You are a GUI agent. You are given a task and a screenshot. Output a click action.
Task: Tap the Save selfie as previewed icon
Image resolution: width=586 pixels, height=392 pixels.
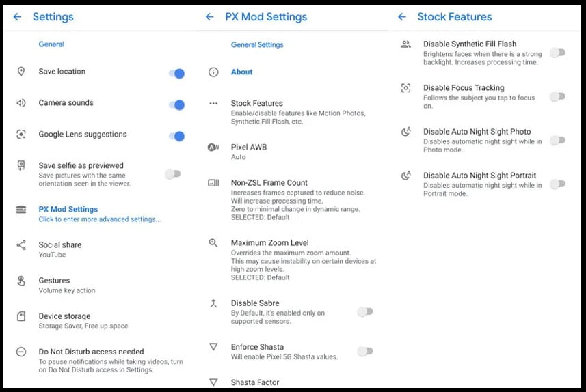(x=21, y=165)
